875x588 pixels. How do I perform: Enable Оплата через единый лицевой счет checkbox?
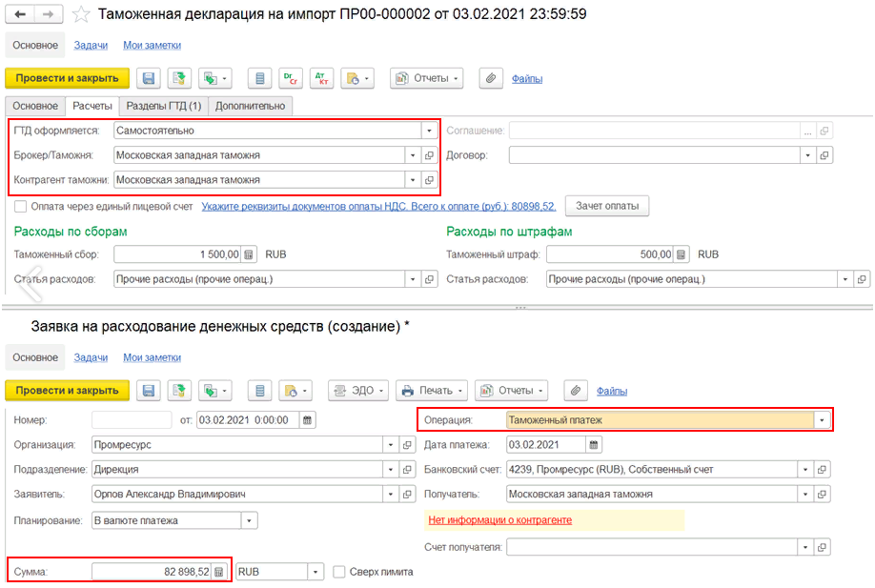click(20, 206)
